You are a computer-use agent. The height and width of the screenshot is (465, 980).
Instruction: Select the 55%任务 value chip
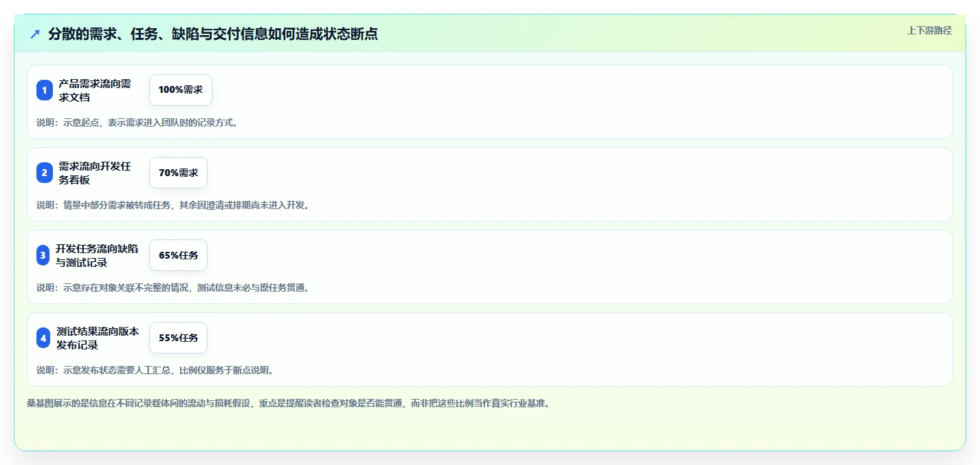[x=178, y=338]
